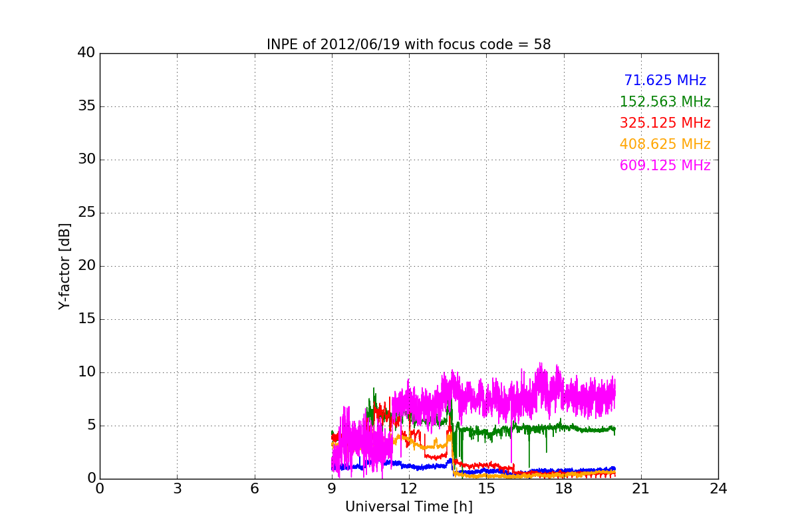Select the 408.625 MHz legend label
The image size is (798, 532).
pyautogui.click(x=665, y=144)
